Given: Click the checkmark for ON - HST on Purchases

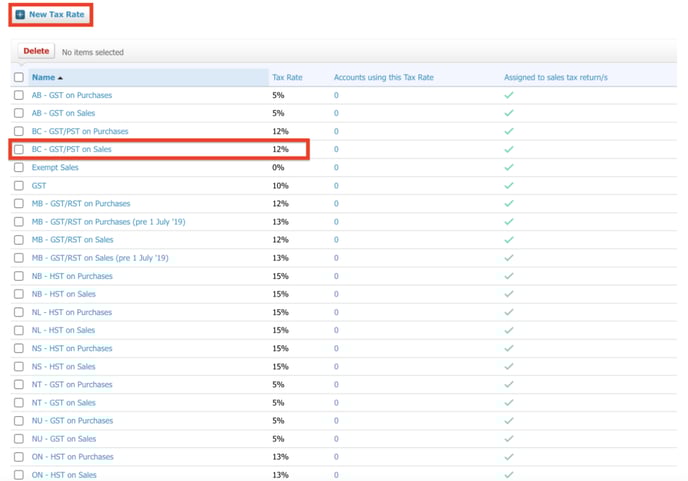Looking at the screenshot, I should pos(509,457).
